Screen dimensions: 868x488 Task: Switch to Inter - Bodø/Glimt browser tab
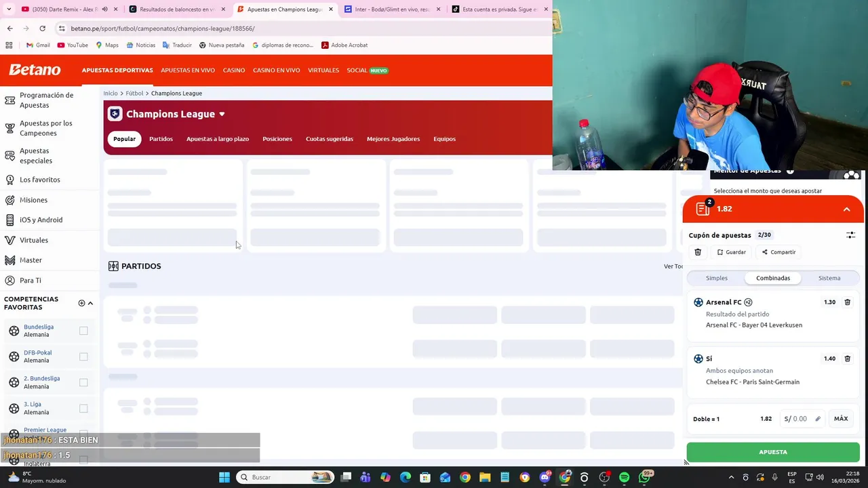[393, 9]
